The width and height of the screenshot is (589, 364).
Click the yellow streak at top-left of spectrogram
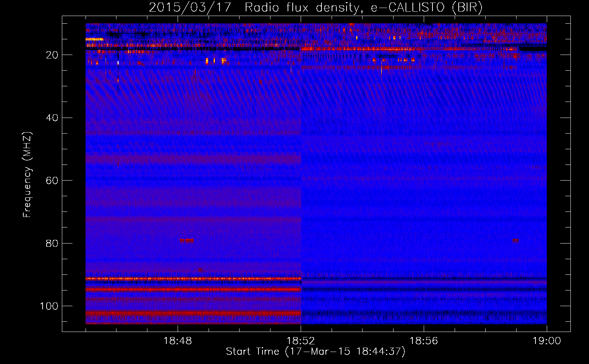tap(94, 39)
